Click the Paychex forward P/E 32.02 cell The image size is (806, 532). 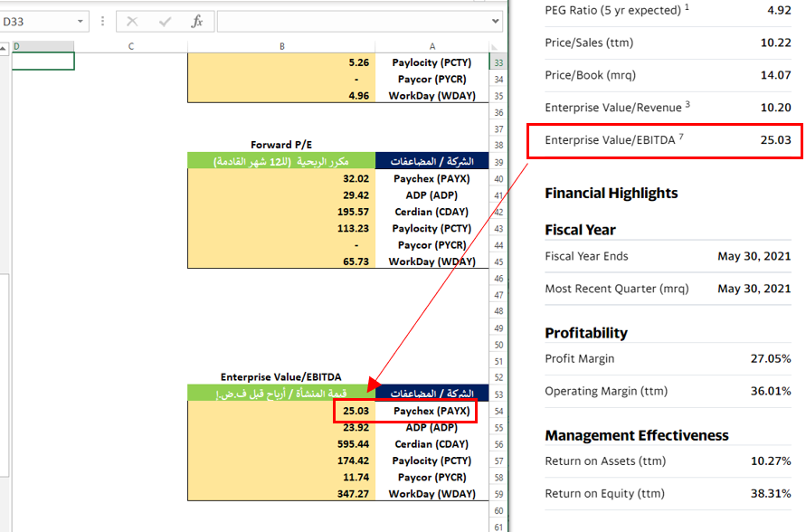click(281, 178)
